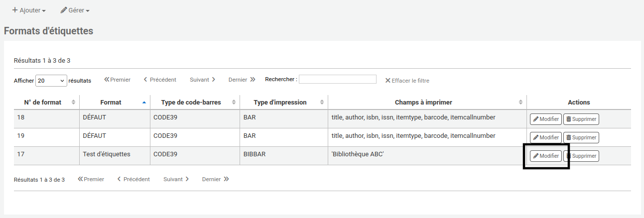Viewport: 644px width, 218px height.
Task: Go to Premier page in top pager
Action: coord(117,80)
